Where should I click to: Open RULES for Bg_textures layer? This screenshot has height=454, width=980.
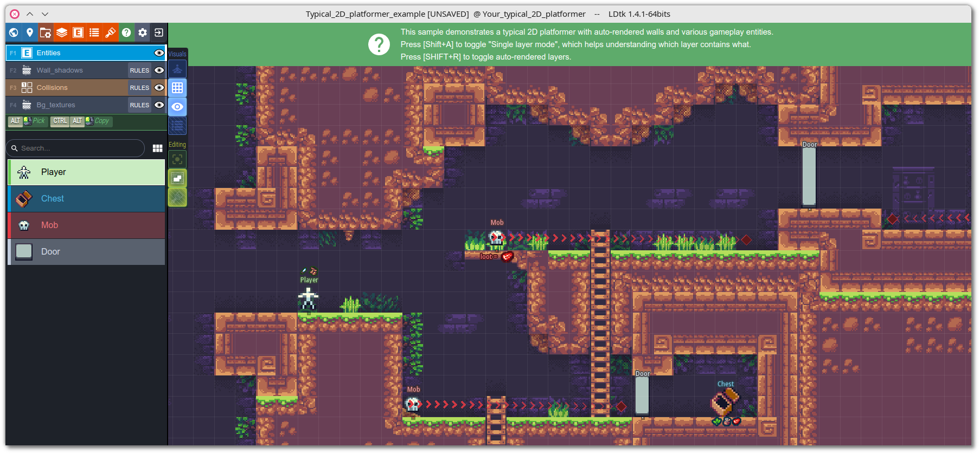pyautogui.click(x=139, y=105)
